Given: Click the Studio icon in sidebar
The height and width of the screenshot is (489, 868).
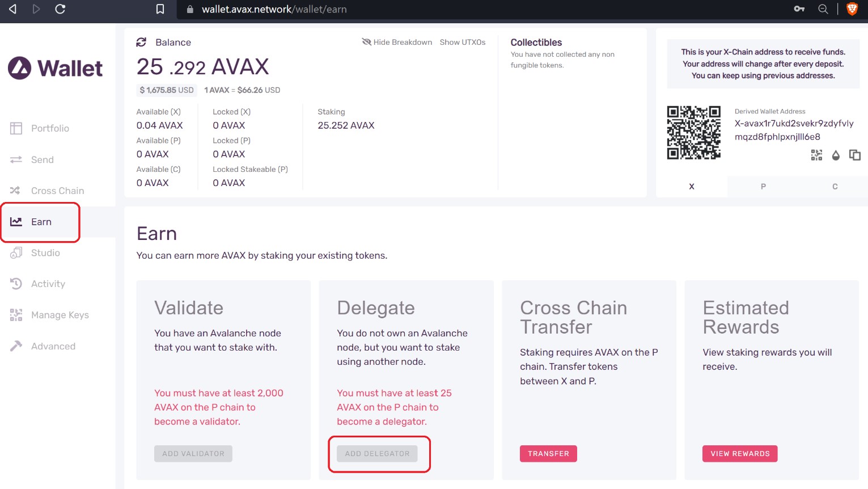Looking at the screenshot, I should coord(16,253).
